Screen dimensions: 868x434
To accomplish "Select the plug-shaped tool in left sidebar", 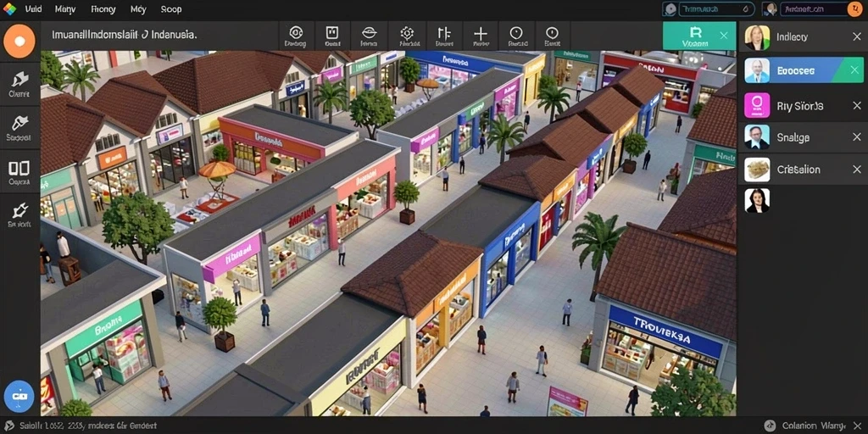I will pos(19,213).
